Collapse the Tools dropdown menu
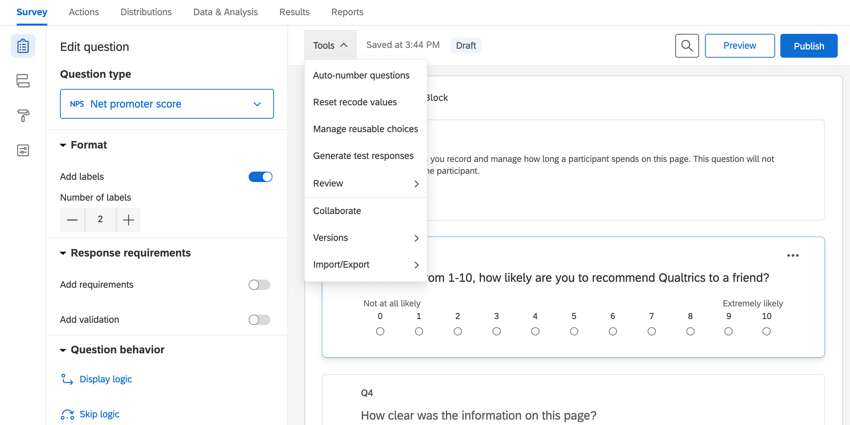Viewport: 850px width, 425px height. coord(330,46)
